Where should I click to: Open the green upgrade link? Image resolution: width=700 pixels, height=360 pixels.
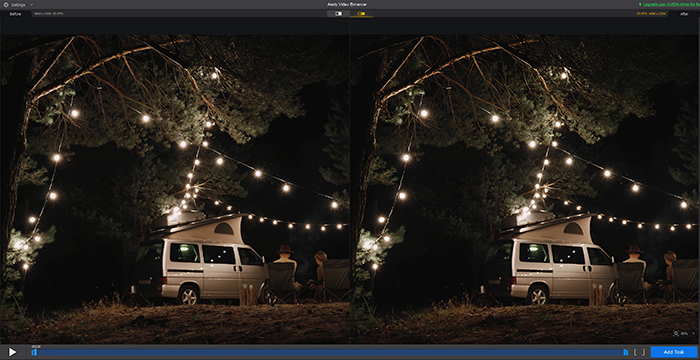[x=669, y=4]
